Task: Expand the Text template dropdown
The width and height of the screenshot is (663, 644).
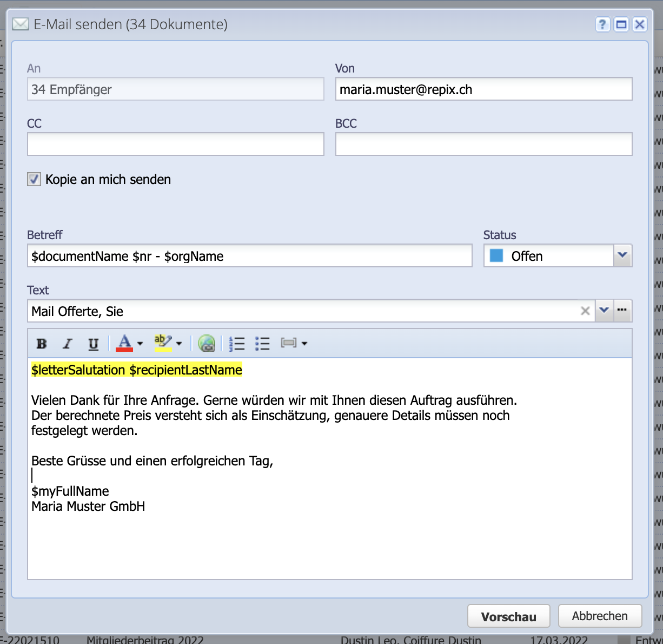Action: point(605,311)
